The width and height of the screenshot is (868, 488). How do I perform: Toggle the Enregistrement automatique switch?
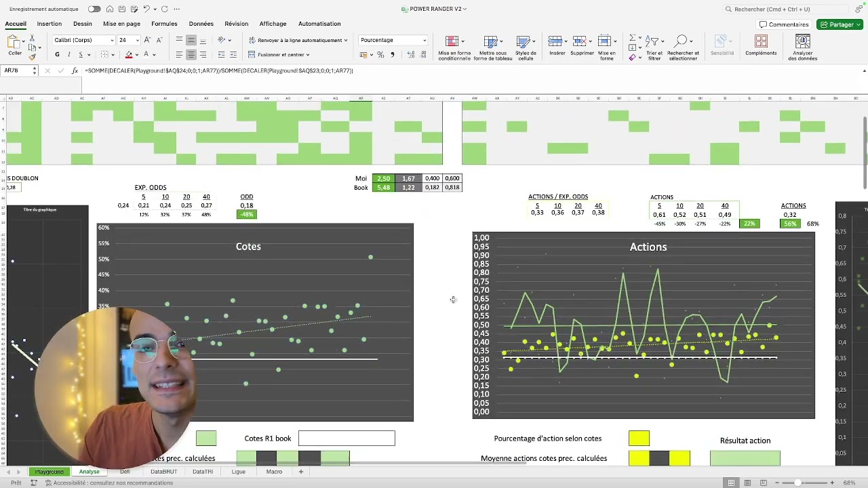point(94,9)
